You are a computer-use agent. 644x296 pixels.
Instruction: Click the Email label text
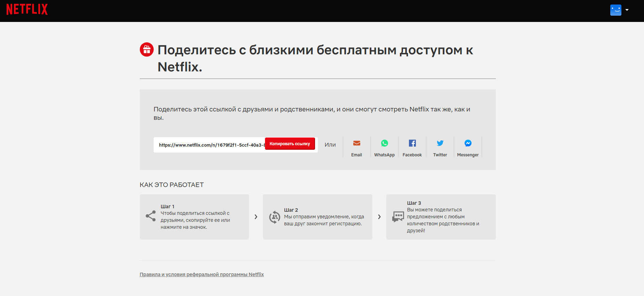pos(357,155)
